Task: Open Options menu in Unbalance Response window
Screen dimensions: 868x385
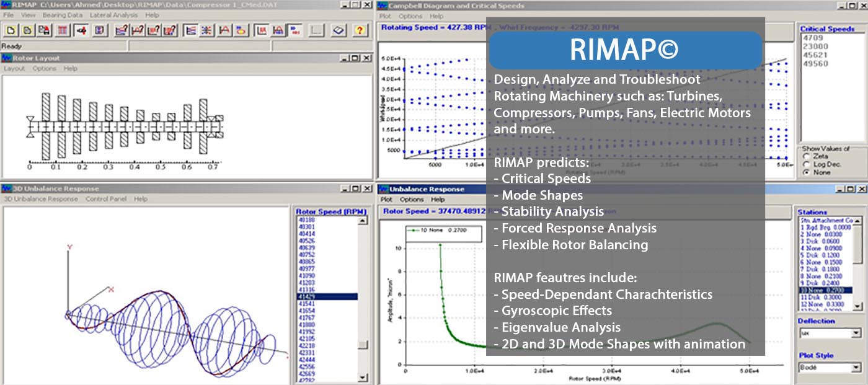Action: pos(411,200)
